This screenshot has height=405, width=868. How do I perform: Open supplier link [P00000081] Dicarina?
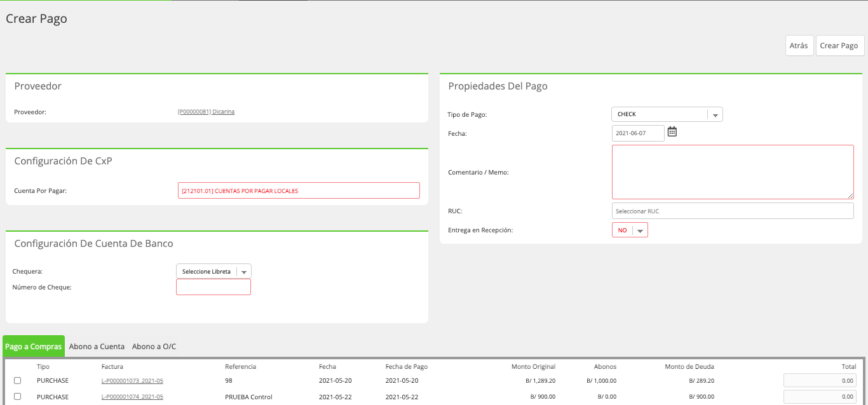click(207, 112)
